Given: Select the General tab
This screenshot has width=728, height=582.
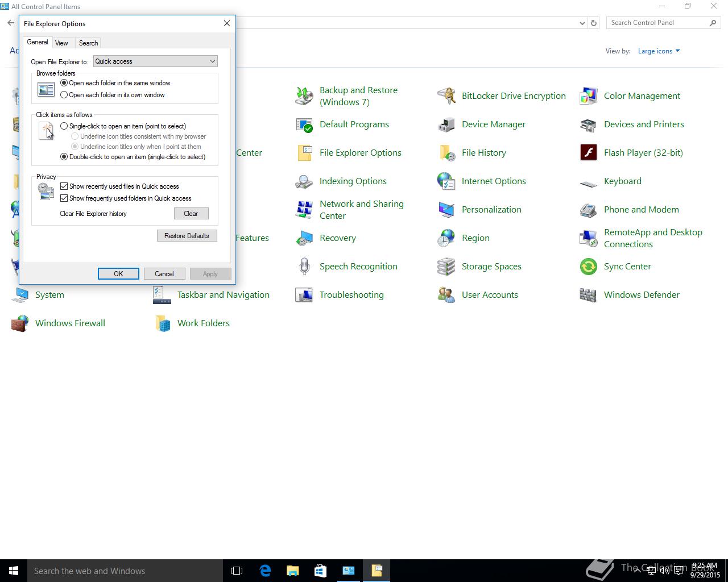Looking at the screenshot, I should click(x=38, y=42).
